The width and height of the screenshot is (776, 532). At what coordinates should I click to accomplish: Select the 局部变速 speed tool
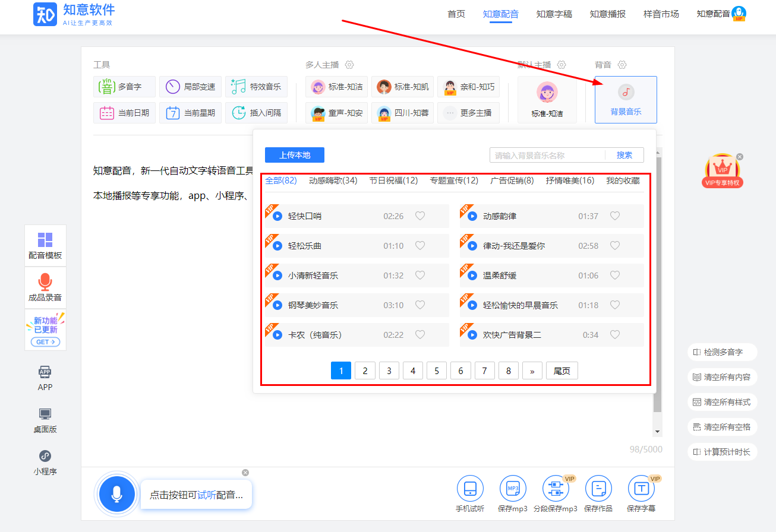click(x=190, y=87)
